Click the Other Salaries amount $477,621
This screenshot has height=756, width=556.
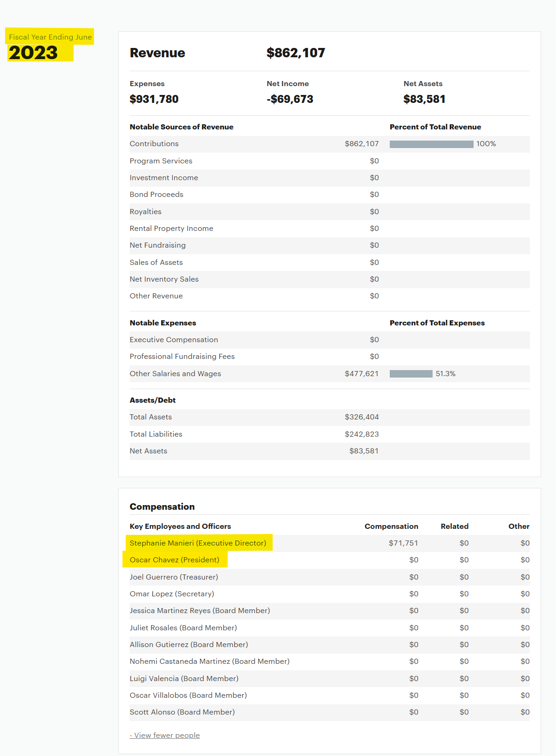362,374
